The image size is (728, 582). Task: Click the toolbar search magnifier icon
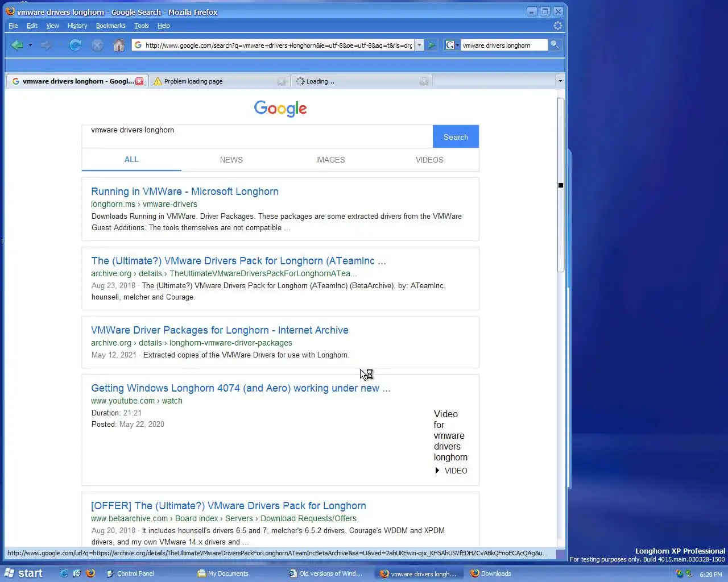coord(555,45)
